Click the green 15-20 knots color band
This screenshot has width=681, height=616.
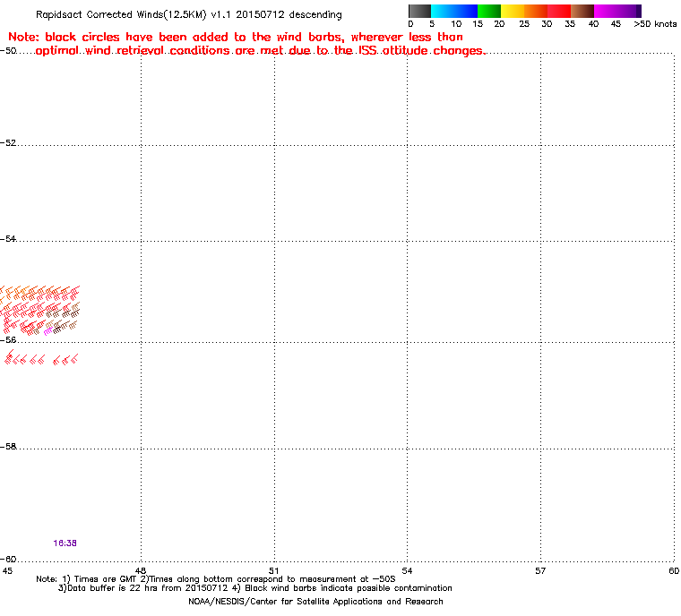(x=489, y=11)
